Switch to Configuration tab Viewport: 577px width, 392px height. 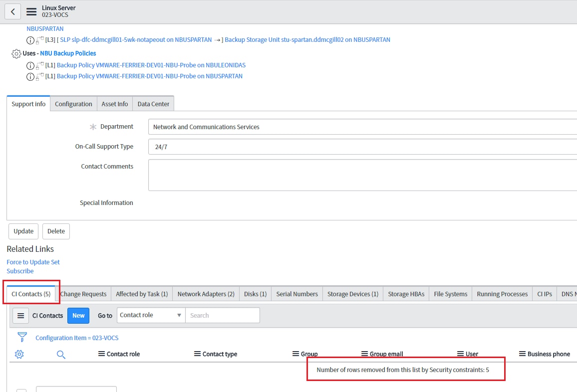(73, 104)
